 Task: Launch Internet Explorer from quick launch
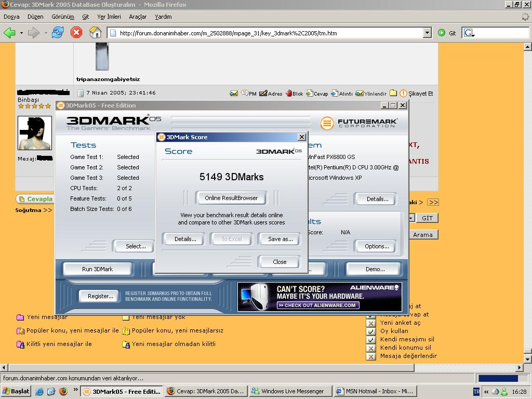pos(39,392)
